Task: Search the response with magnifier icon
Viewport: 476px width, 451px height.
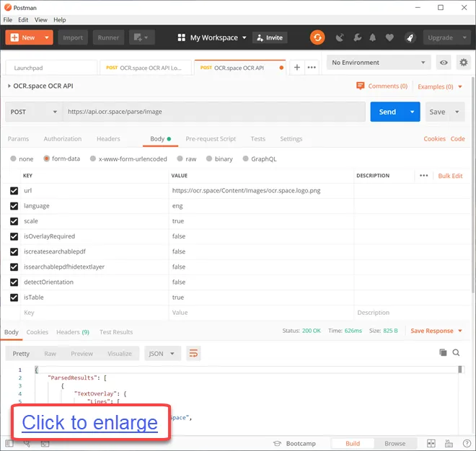Action: tap(456, 352)
